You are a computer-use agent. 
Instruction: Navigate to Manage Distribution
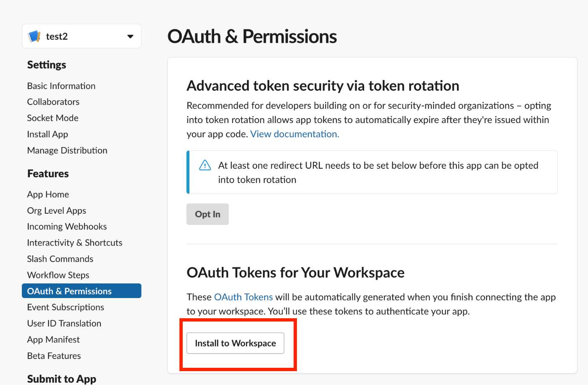(x=67, y=150)
